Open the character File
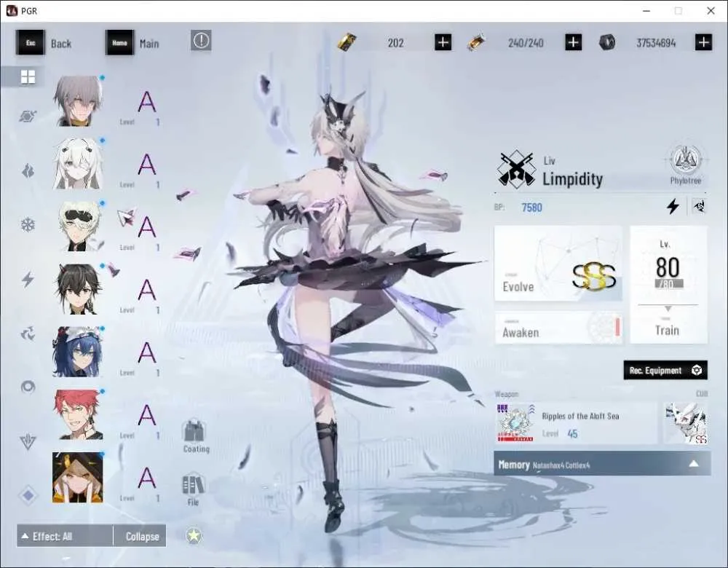The width and height of the screenshot is (728, 568). pos(193,489)
